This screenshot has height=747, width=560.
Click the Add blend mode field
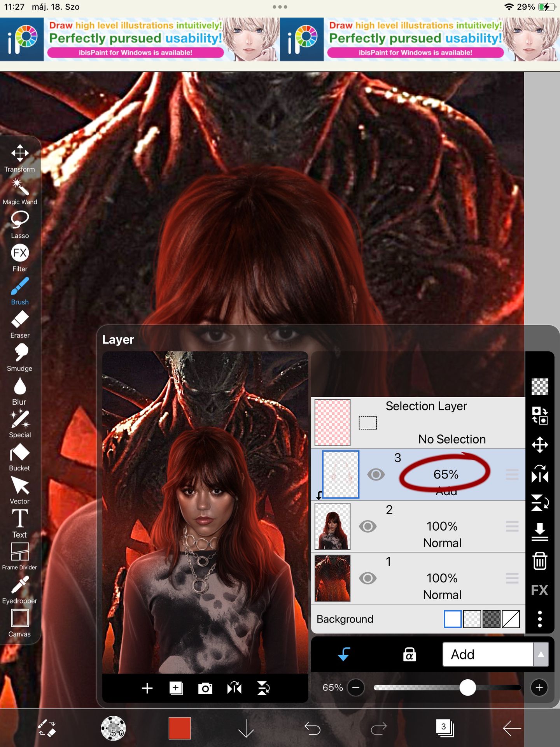click(488, 654)
